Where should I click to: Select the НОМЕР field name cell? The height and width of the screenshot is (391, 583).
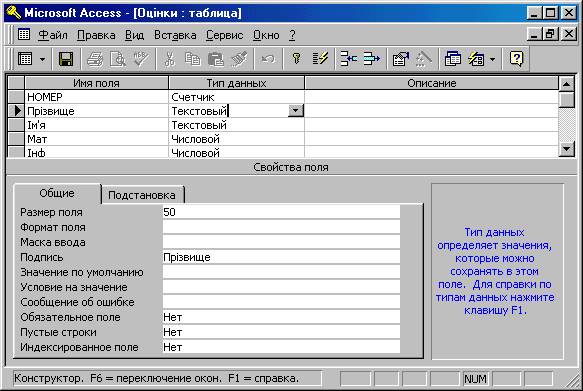(96, 97)
